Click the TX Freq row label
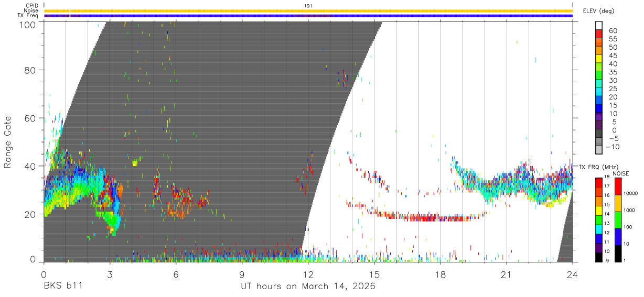This screenshot has width=644, height=297. 28,15
